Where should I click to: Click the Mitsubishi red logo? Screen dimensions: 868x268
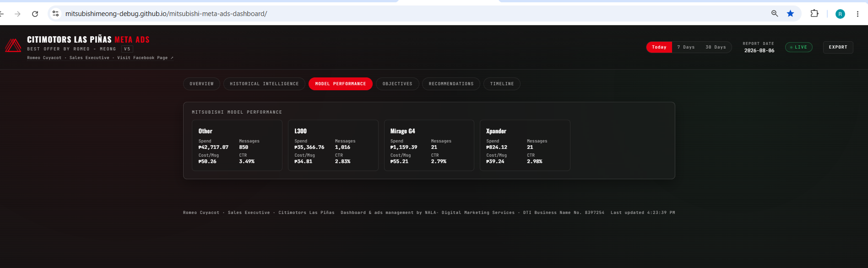click(x=13, y=45)
